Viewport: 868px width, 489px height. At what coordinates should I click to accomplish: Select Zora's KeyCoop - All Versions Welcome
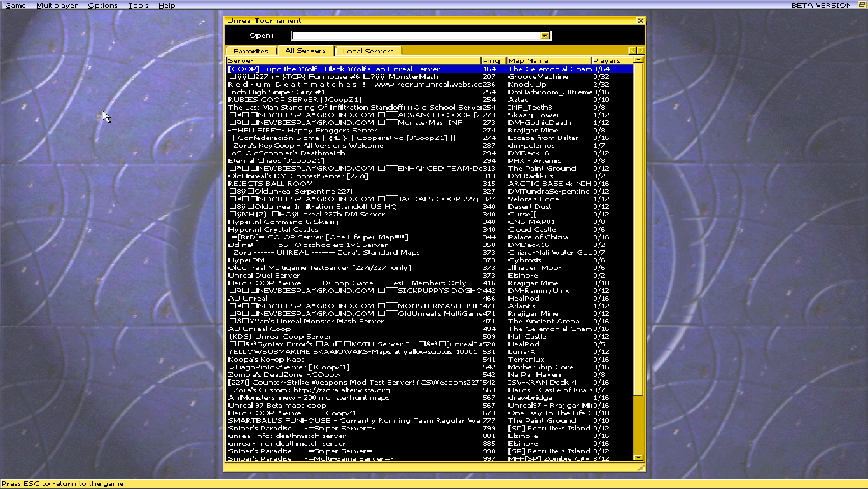tap(430, 145)
